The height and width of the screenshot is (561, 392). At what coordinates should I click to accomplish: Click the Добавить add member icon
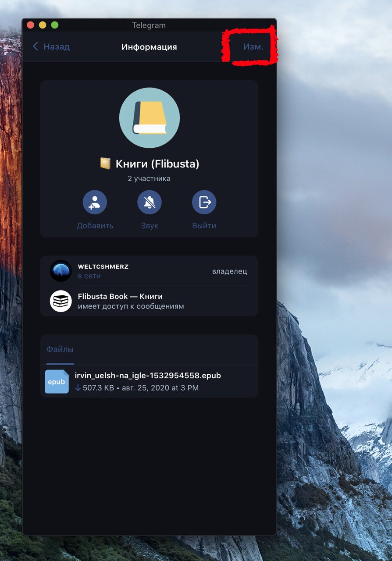[x=95, y=202]
